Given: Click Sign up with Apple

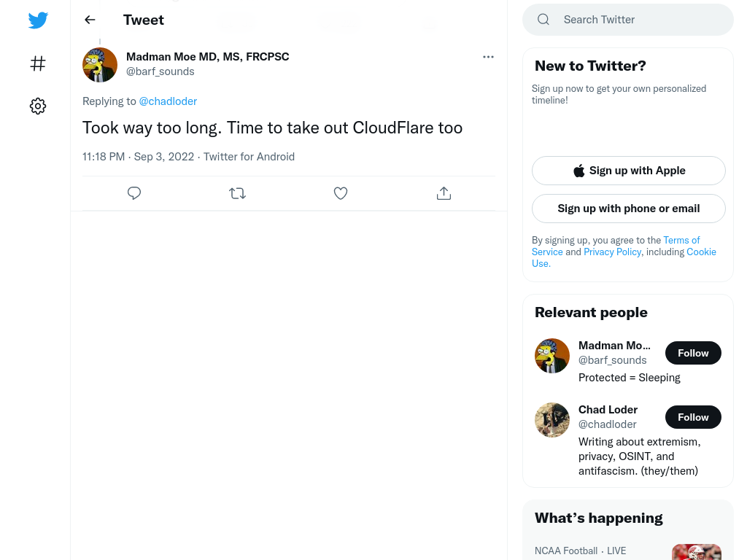Looking at the screenshot, I should point(628,171).
